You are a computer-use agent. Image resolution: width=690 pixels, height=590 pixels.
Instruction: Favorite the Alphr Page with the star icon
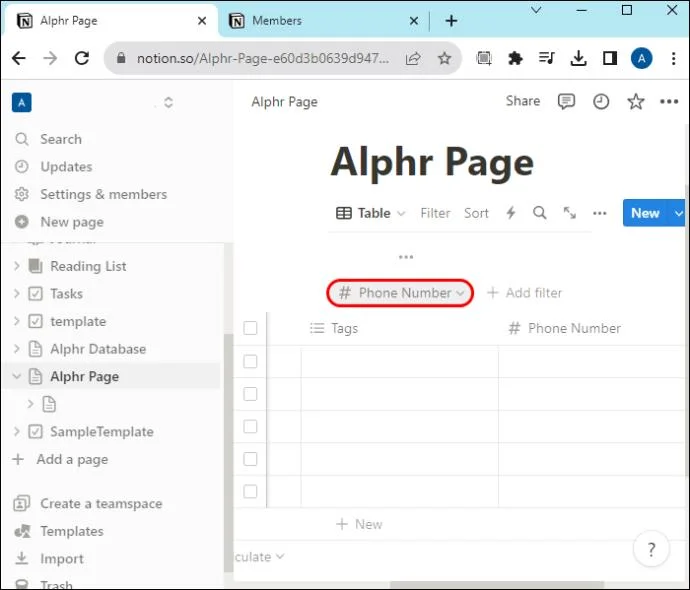[x=635, y=102]
